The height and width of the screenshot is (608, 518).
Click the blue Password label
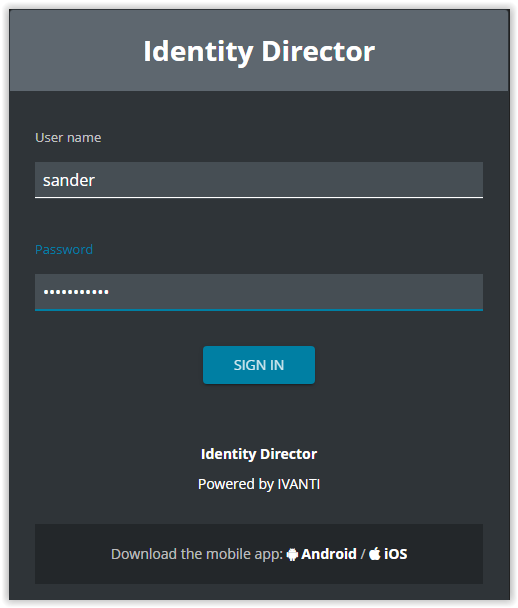64,249
